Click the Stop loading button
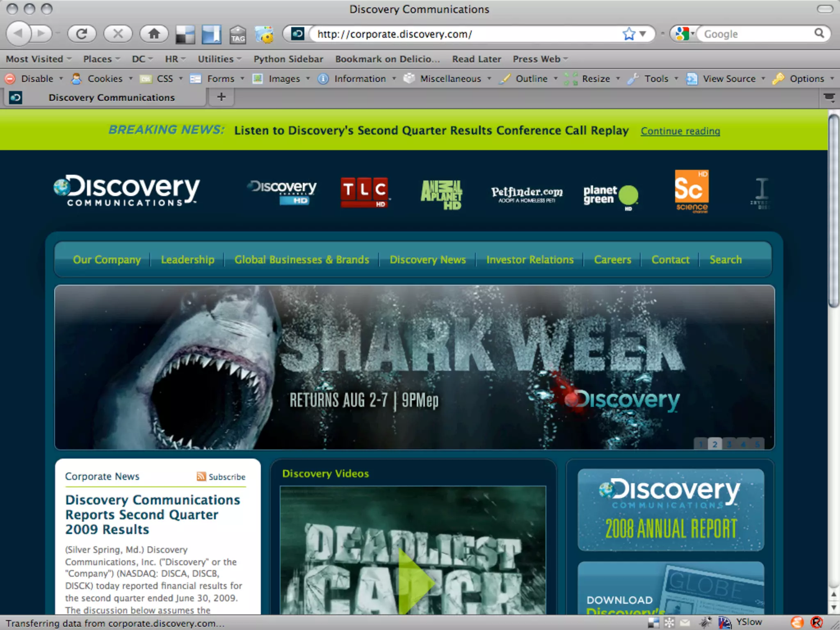This screenshot has width=840, height=630. (x=118, y=34)
